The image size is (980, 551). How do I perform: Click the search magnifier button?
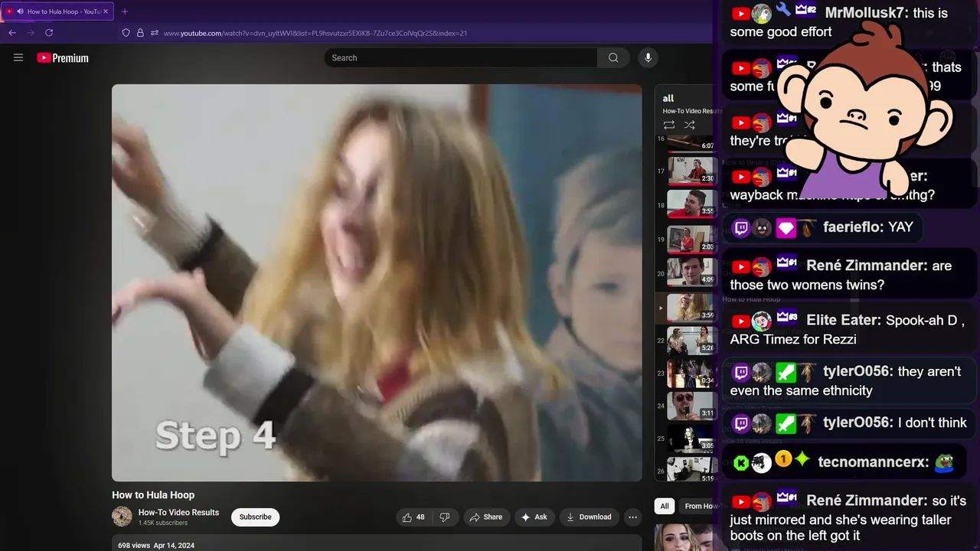pos(613,57)
